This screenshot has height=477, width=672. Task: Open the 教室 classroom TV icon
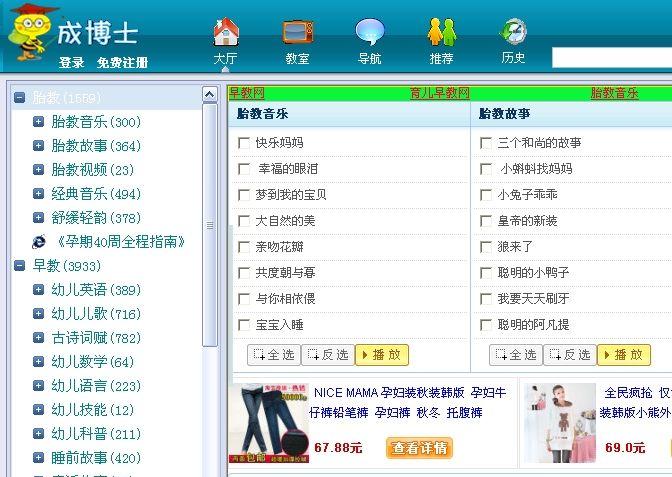click(x=297, y=32)
